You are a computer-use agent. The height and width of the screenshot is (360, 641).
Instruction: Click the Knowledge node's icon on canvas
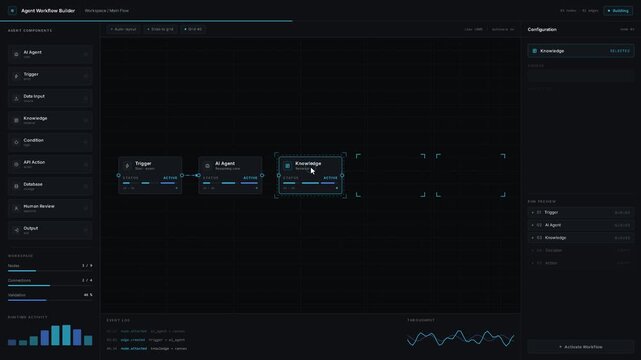[x=287, y=166]
